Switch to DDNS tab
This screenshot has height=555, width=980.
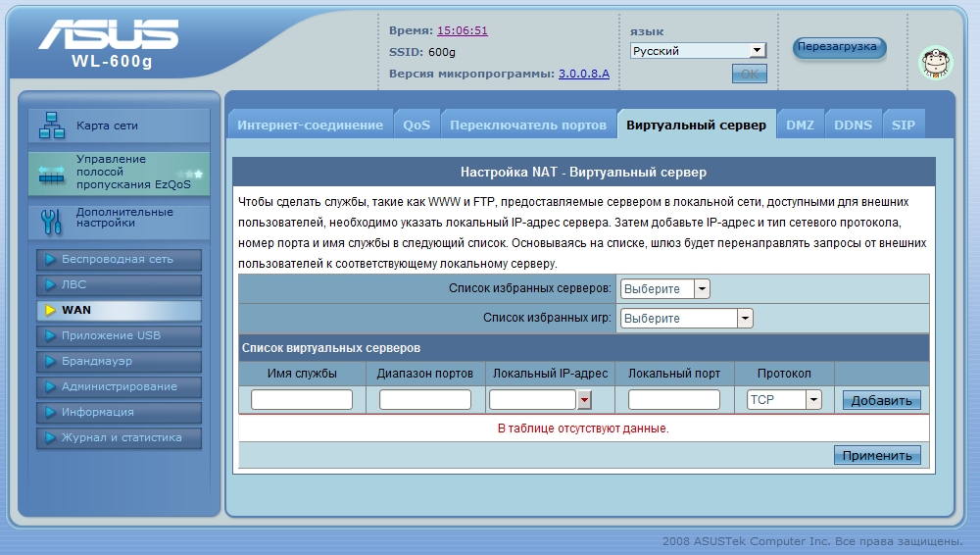click(853, 126)
